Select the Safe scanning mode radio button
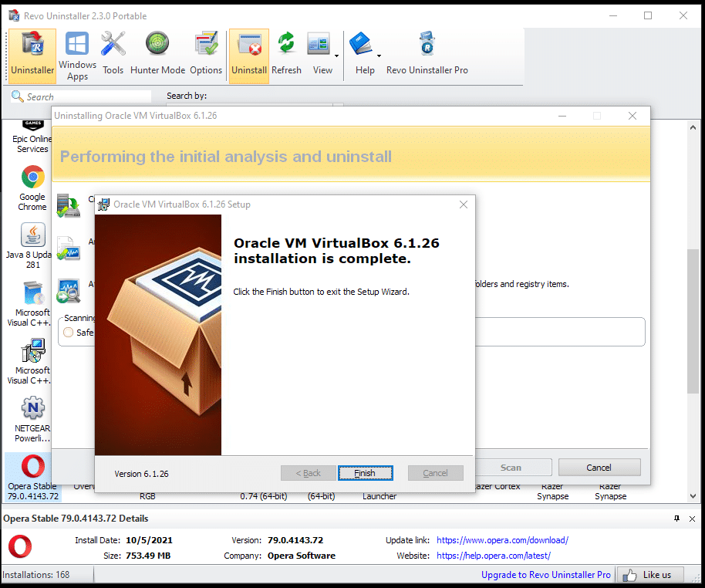The width and height of the screenshot is (705, 588). point(69,333)
